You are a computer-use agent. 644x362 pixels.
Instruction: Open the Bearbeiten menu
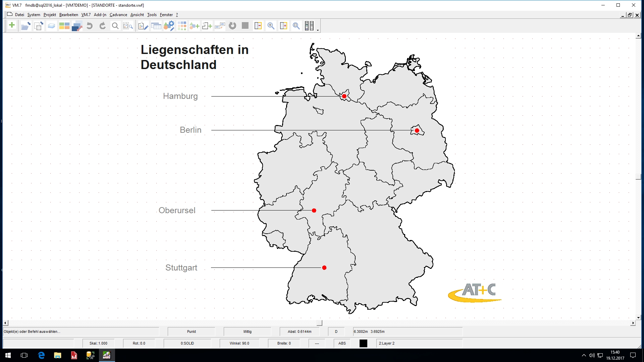[68, 15]
